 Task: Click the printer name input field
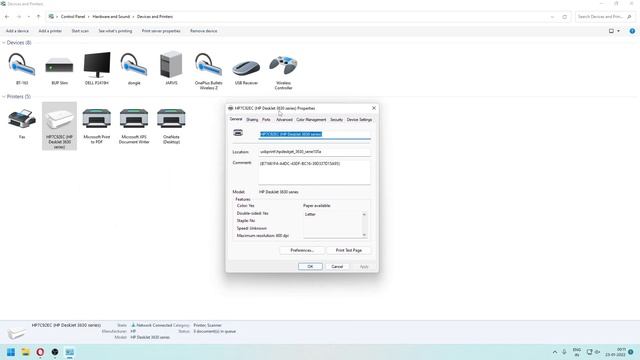click(314, 134)
